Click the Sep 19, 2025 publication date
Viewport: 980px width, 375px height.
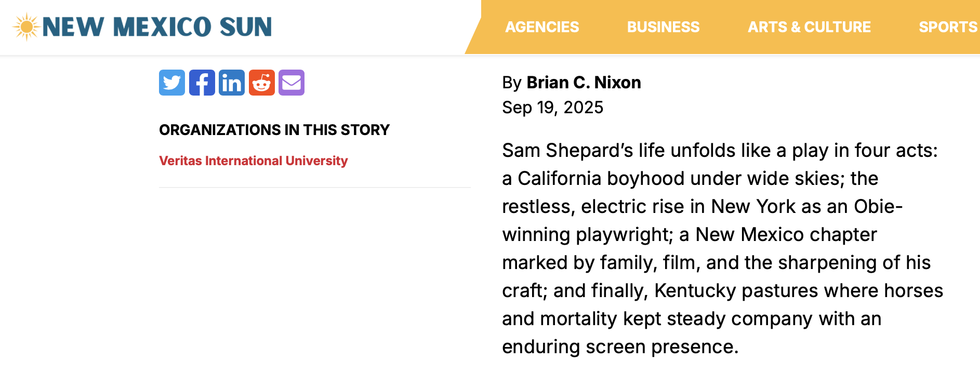click(552, 108)
